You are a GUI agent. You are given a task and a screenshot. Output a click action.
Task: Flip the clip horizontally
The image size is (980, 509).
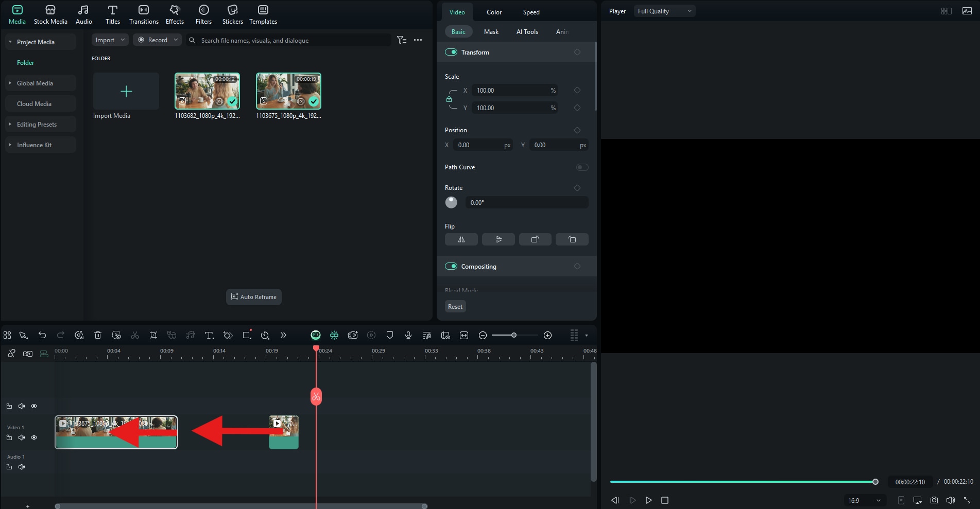461,239
